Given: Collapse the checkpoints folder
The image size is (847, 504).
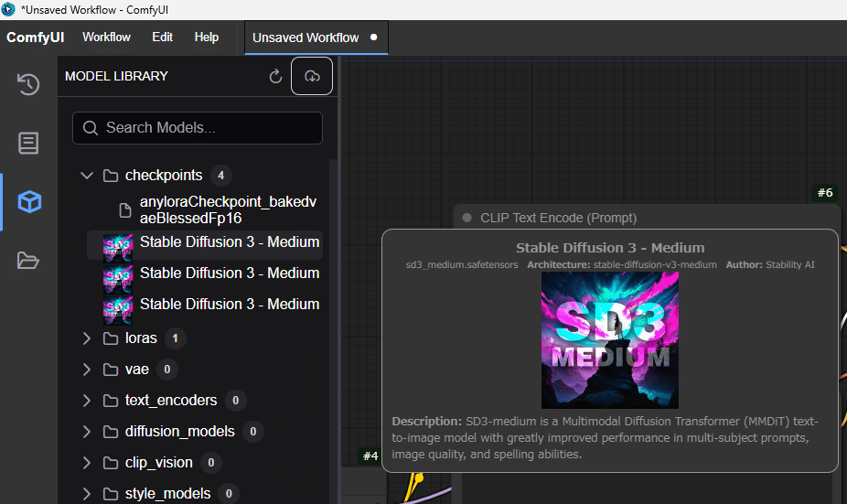Looking at the screenshot, I should [86, 176].
